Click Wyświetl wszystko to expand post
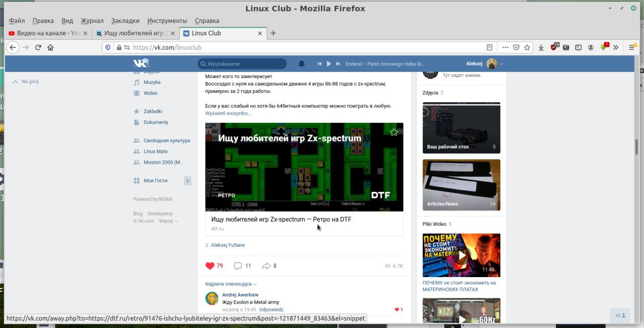Image resolution: width=644 pixels, height=328 pixels. 228,113
